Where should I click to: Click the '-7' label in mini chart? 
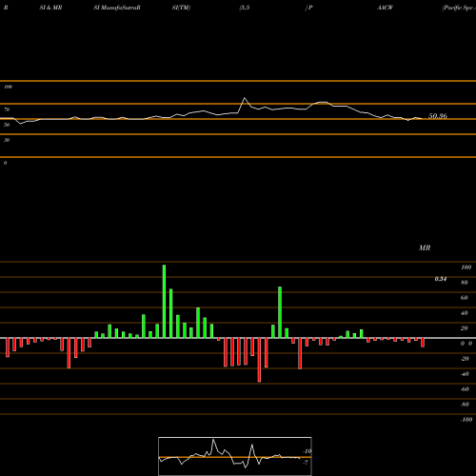click(x=306, y=463)
